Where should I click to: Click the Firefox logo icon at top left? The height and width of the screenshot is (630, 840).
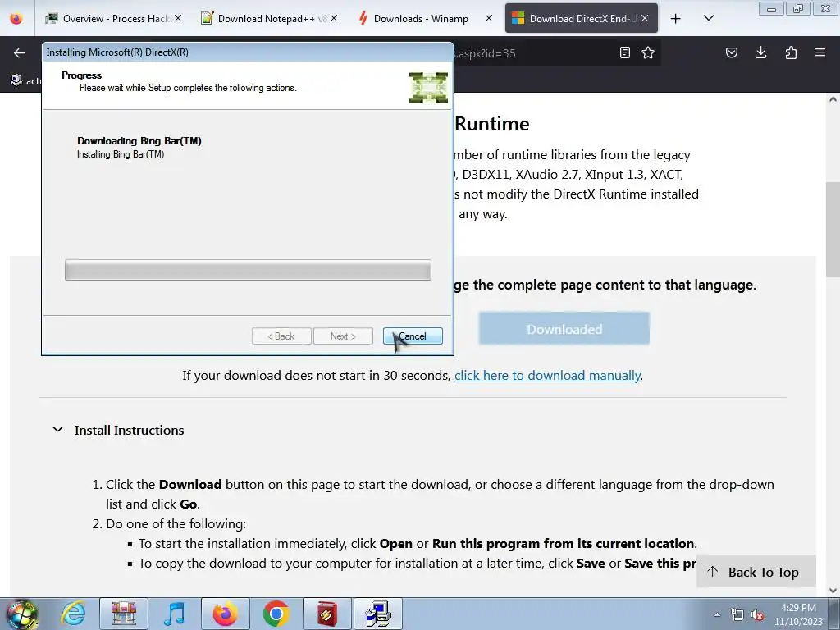coord(16,19)
